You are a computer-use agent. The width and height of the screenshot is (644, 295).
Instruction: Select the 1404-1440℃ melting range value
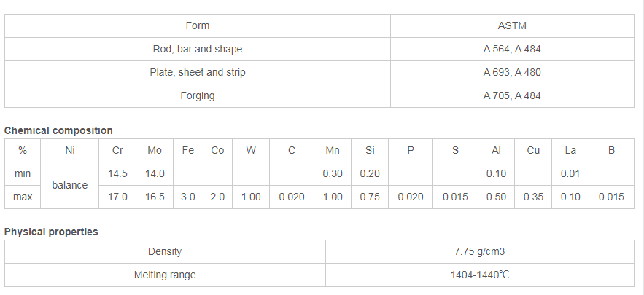(x=480, y=275)
